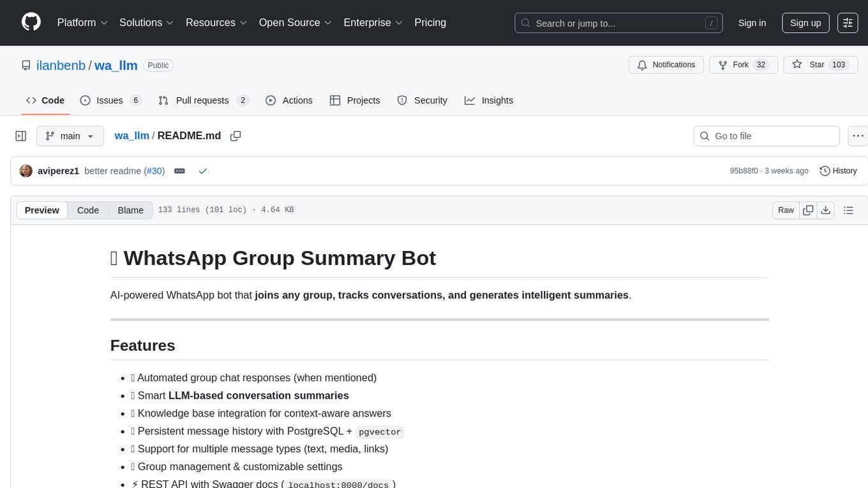Expand the Resources menu
This screenshot has height=488, width=868.
click(x=216, y=22)
